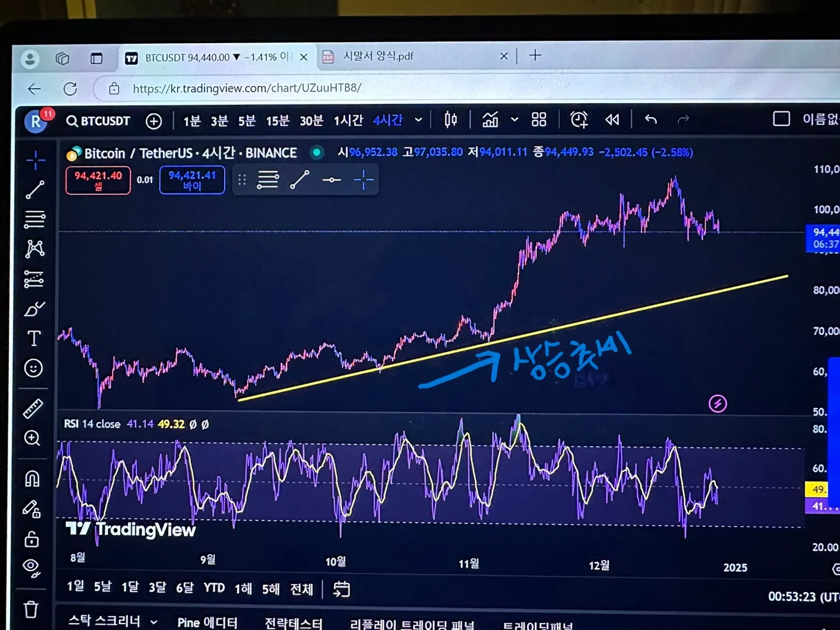This screenshot has height=630, width=840.
Task: Add a symbol to compare
Action: pos(154,121)
